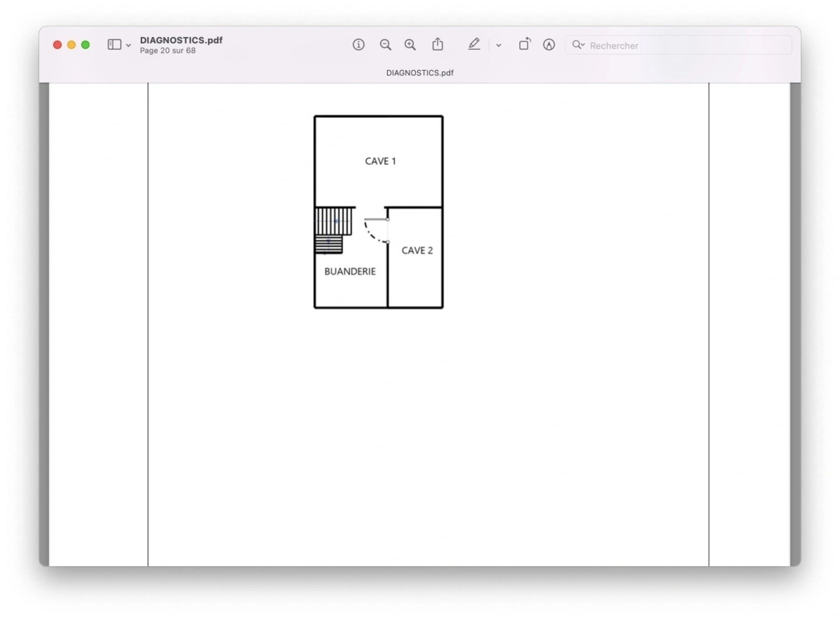Enter full screen with the green button
Image resolution: width=840 pixels, height=618 pixels.
85,45
